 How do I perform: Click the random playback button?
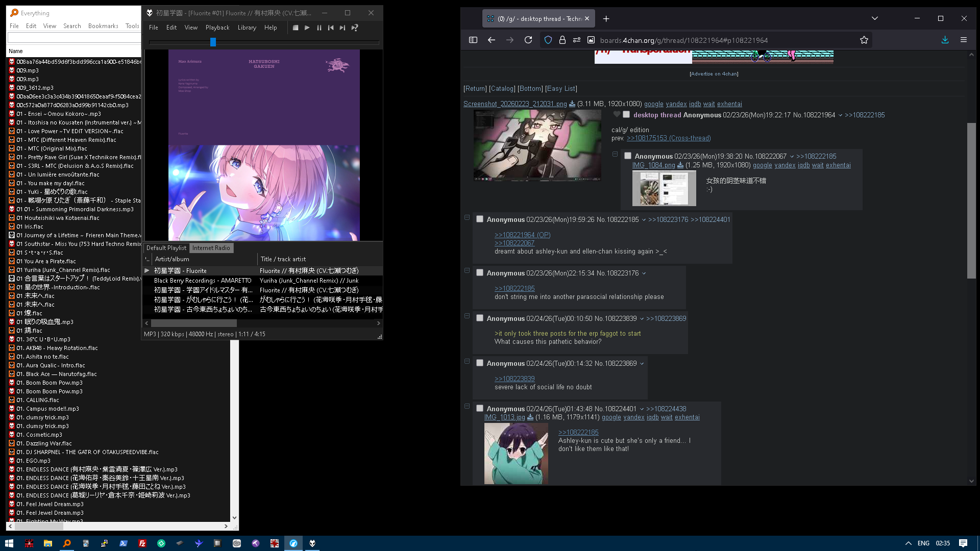coord(355,28)
